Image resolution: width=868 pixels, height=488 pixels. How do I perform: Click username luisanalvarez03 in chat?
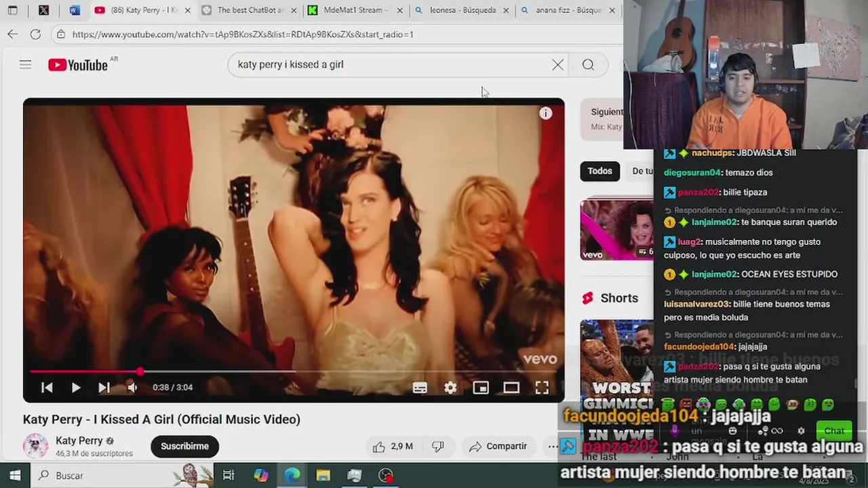(x=696, y=304)
